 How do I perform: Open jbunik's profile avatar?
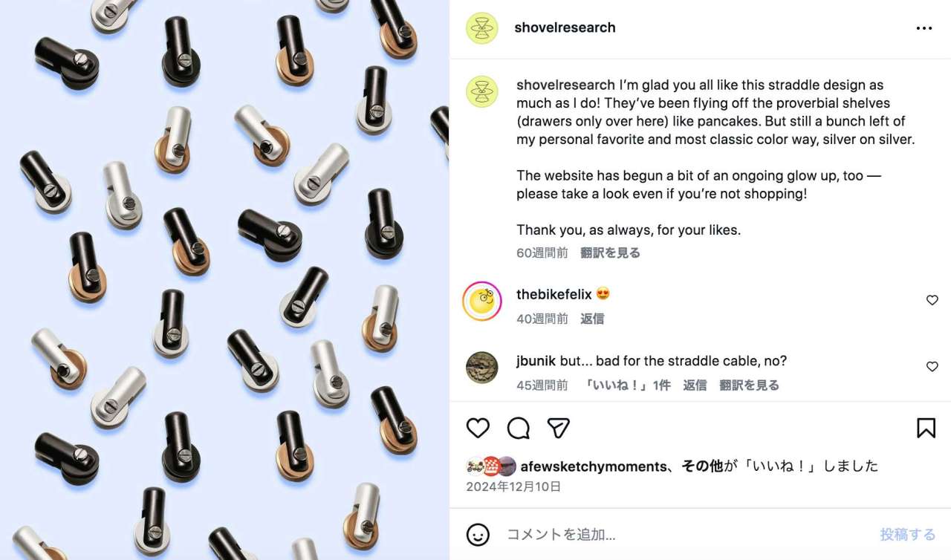(481, 367)
